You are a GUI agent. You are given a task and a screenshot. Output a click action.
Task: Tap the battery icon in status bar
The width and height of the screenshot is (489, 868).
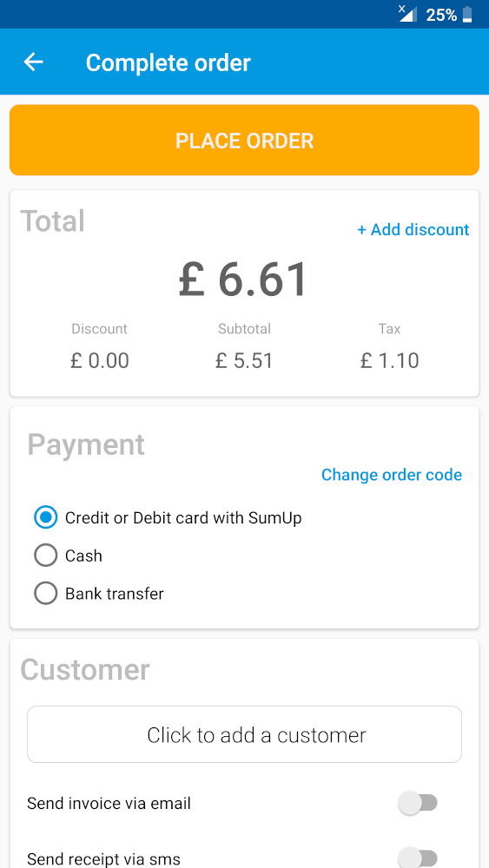(467, 15)
